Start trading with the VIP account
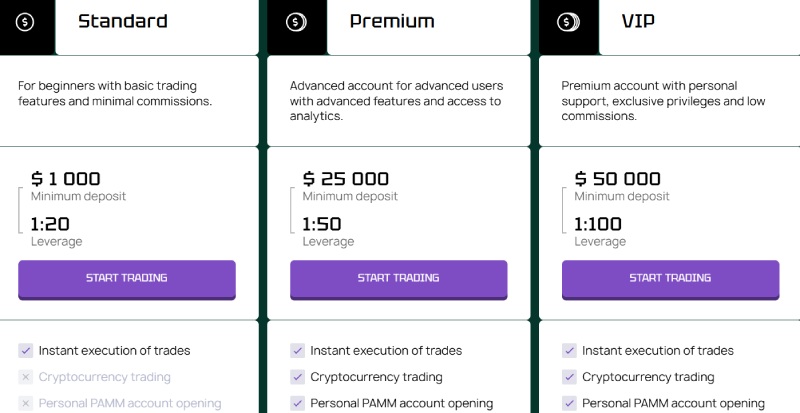 pos(670,279)
